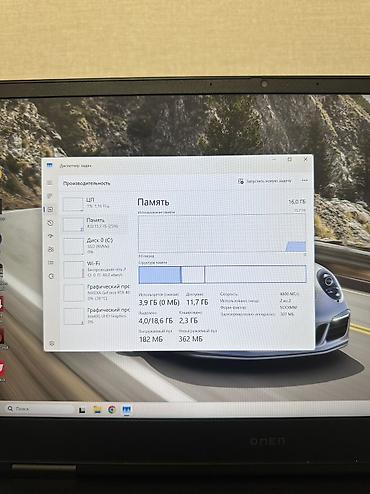The height and width of the screenshot is (494, 370).
Task: Click the Поиск taskbar search box
Action: point(37,409)
